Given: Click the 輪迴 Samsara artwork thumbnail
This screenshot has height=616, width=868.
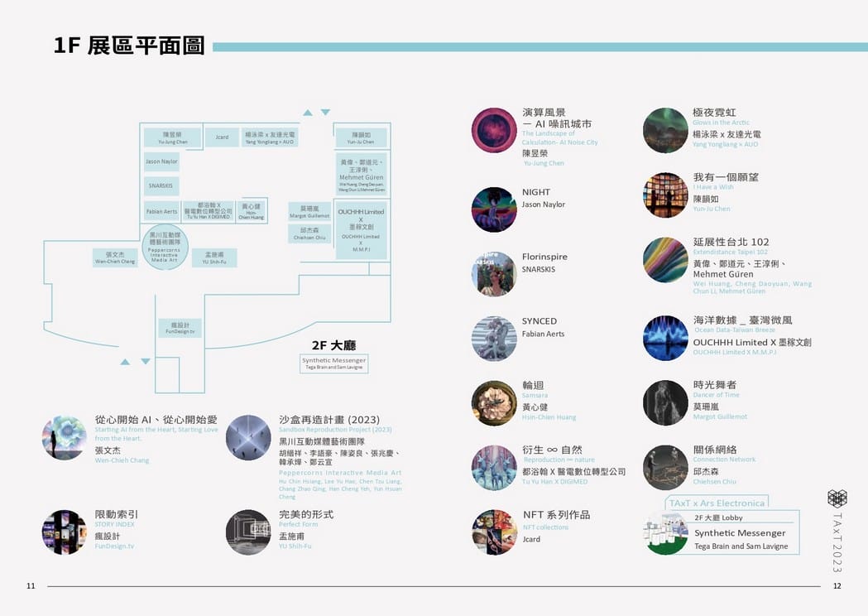Looking at the screenshot, I should tap(494, 402).
